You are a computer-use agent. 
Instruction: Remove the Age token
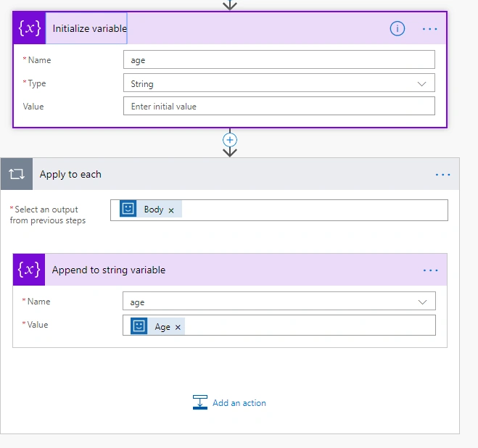click(178, 328)
